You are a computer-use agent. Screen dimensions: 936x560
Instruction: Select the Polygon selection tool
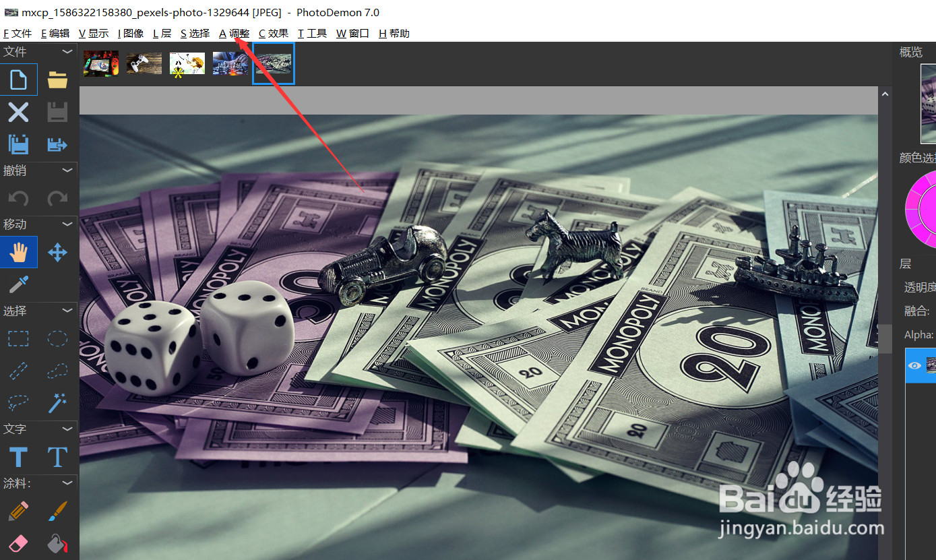coord(57,371)
